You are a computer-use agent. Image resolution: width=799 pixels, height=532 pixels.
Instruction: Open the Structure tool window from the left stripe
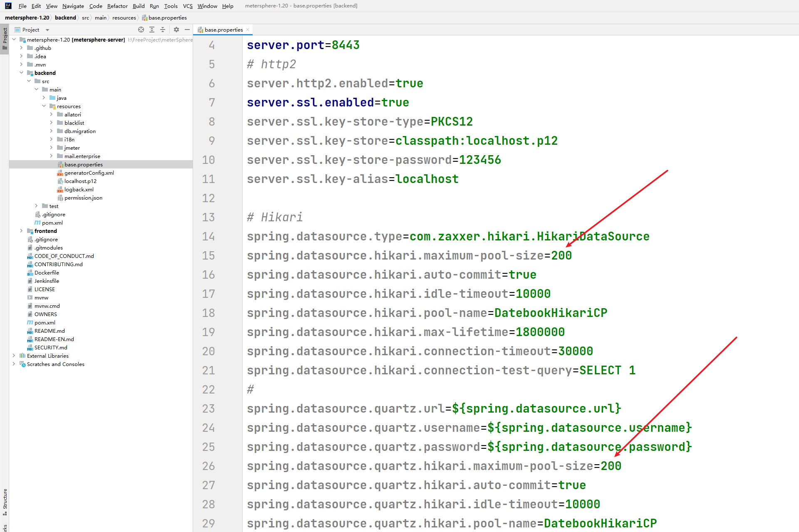coord(5,501)
